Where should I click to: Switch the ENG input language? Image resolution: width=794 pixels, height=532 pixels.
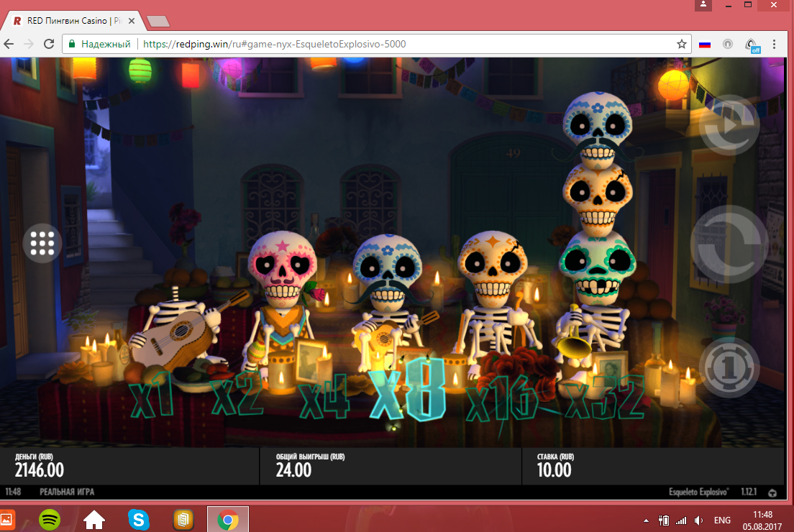[x=722, y=520]
